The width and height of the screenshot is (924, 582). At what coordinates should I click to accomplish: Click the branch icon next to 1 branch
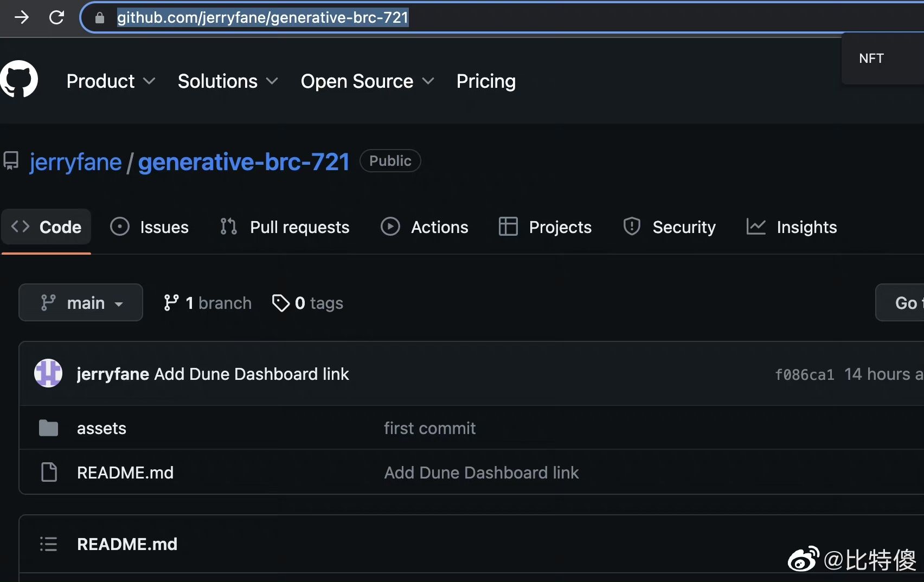point(171,302)
